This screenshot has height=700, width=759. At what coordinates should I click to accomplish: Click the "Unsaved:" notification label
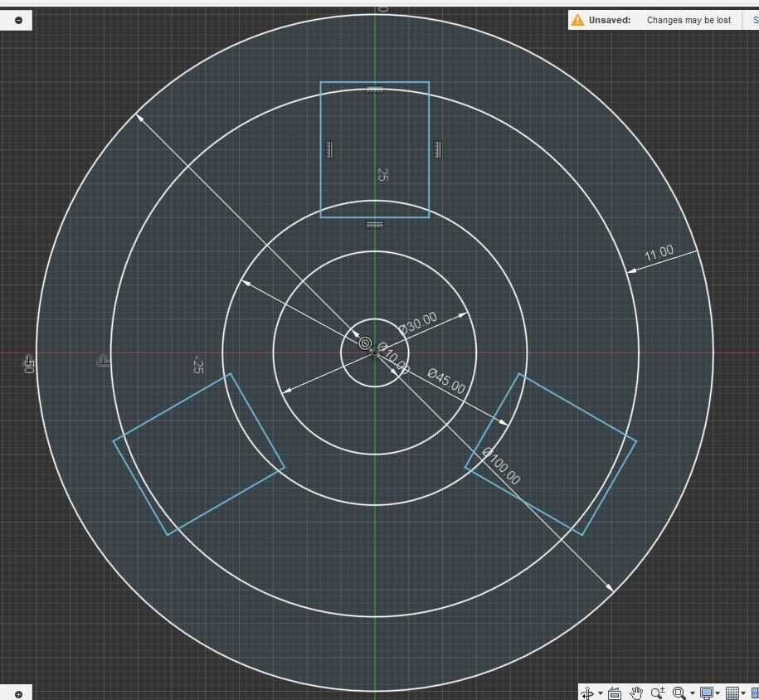[610, 21]
